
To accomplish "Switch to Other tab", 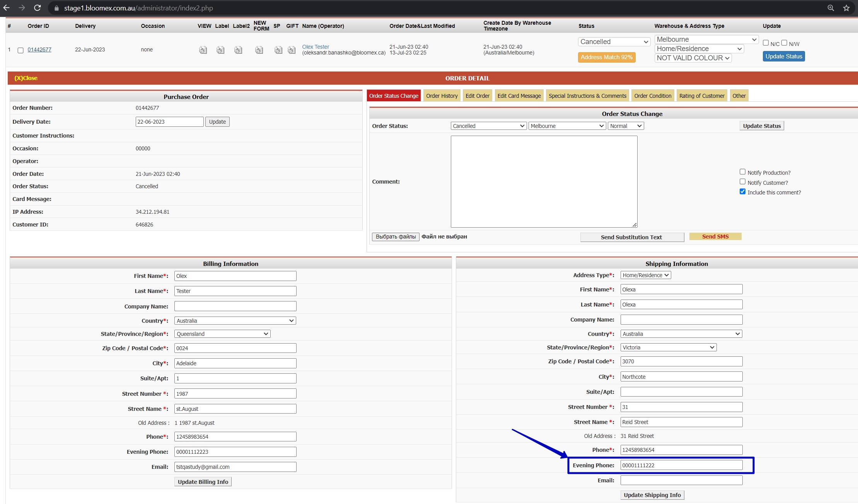I will coord(739,96).
